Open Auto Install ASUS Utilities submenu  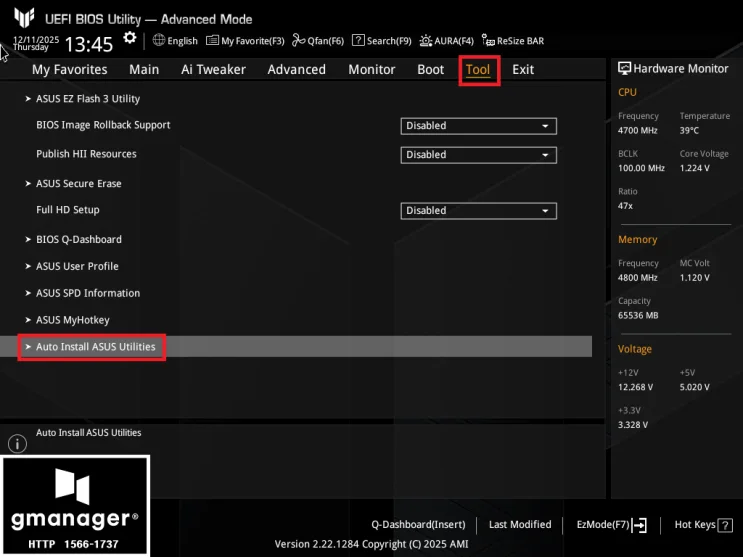tap(296, 347)
